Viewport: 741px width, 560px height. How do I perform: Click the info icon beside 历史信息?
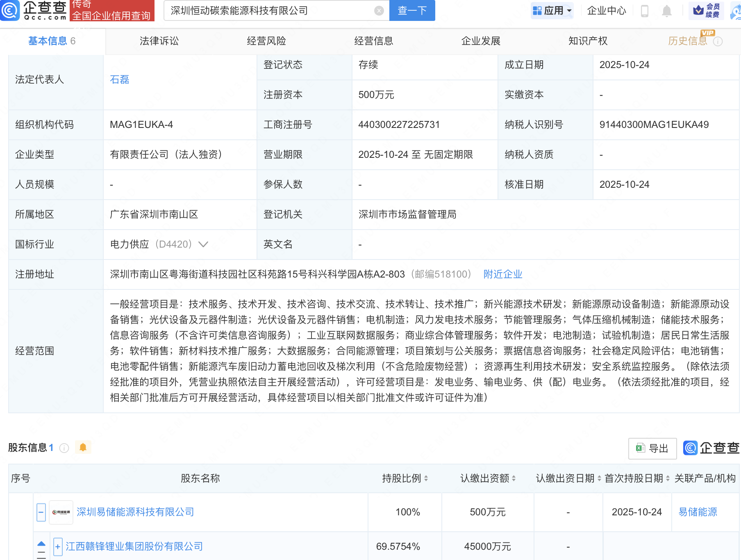click(x=718, y=41)
